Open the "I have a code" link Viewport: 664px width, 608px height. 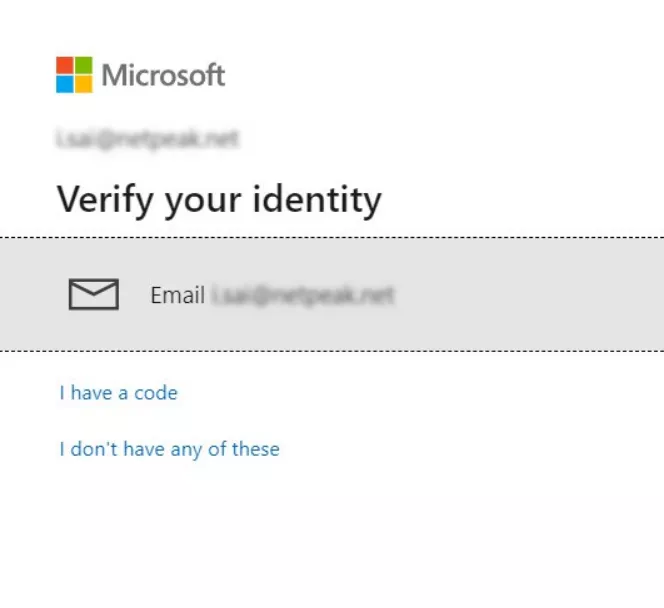pos(119,393)
